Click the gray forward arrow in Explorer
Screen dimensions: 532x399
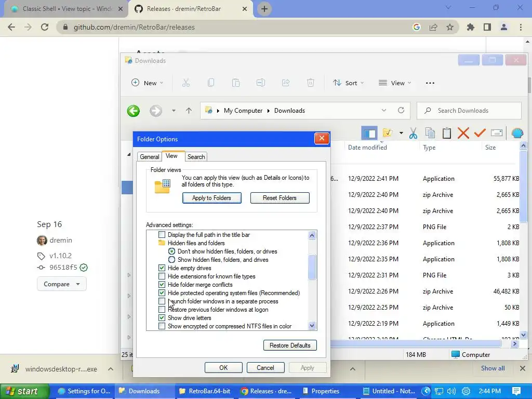(156, 111)
